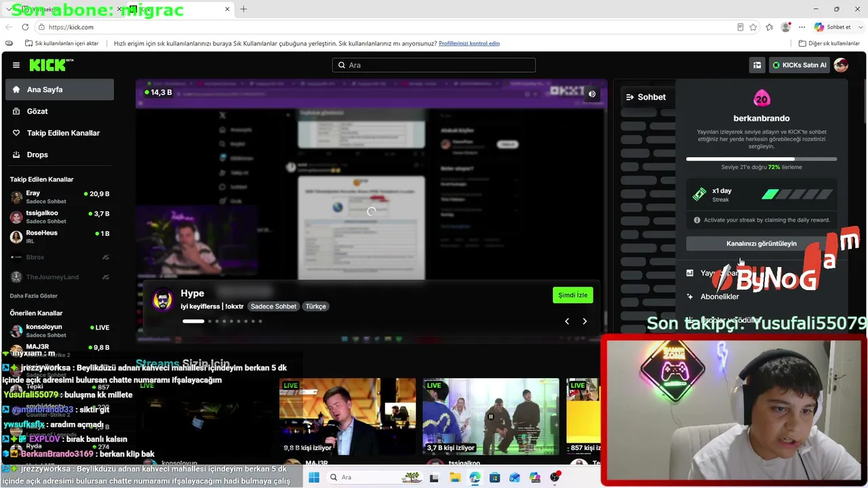The height and width of the screenshot is (488, 868).
Task: Open Task View on the taskbar
Action: (x=434, y=477)
